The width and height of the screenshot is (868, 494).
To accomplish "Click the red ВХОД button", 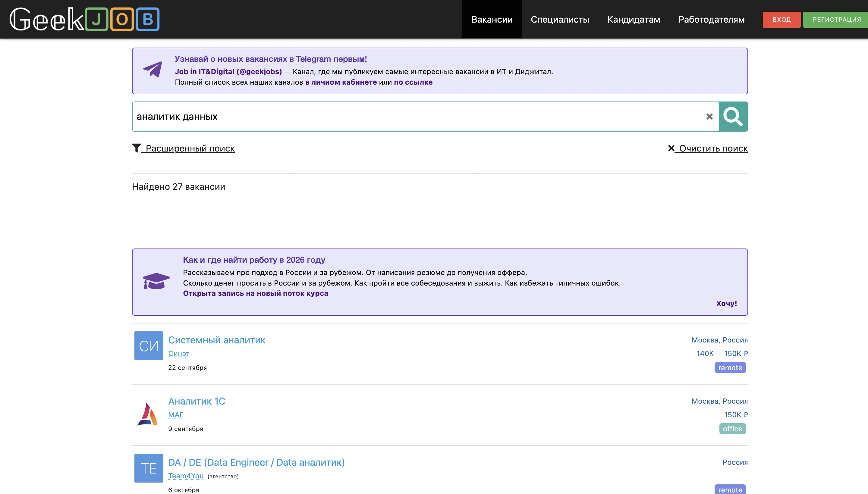I will [x=782, y=19].
